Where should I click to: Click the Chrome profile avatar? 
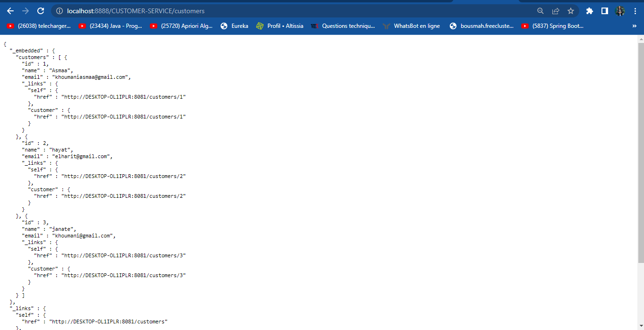[619, 10]
